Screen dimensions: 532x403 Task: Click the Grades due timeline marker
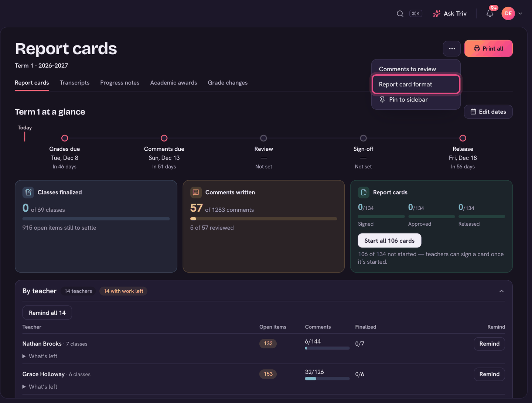pos(65,138)
